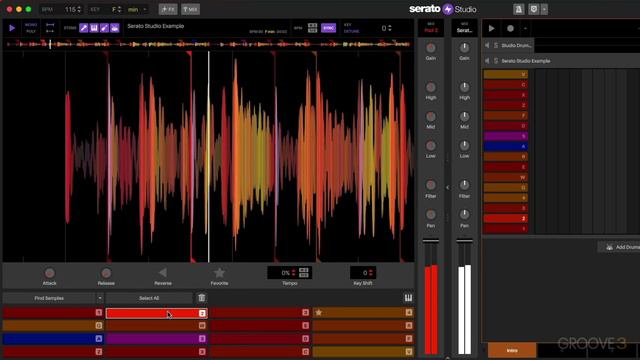The image size is (640, 360).
Task: Turn the Serato channel Filter knob
Action: (x=464, y=185)
